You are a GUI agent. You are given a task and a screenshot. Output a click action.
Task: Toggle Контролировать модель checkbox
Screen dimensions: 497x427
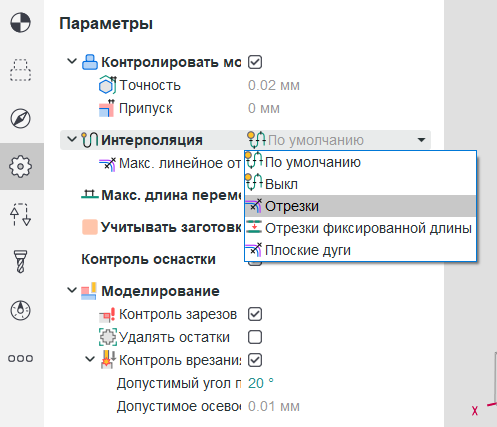[x=255, y=62]
